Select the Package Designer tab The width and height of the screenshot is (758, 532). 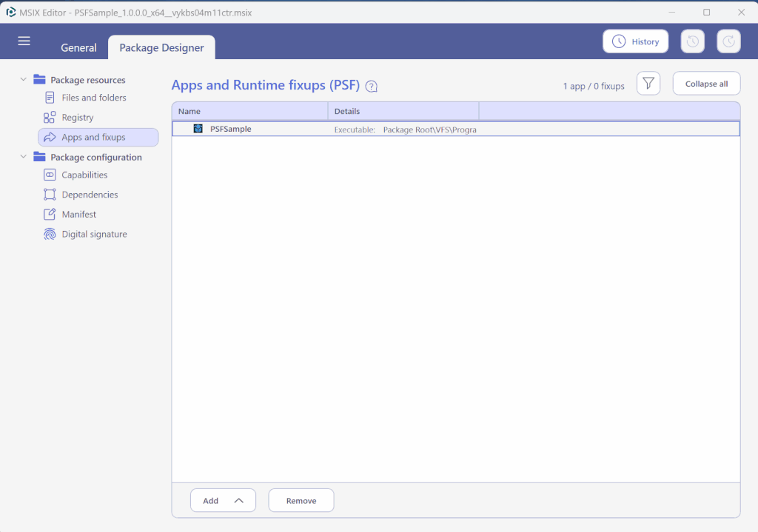pos(161,47)
